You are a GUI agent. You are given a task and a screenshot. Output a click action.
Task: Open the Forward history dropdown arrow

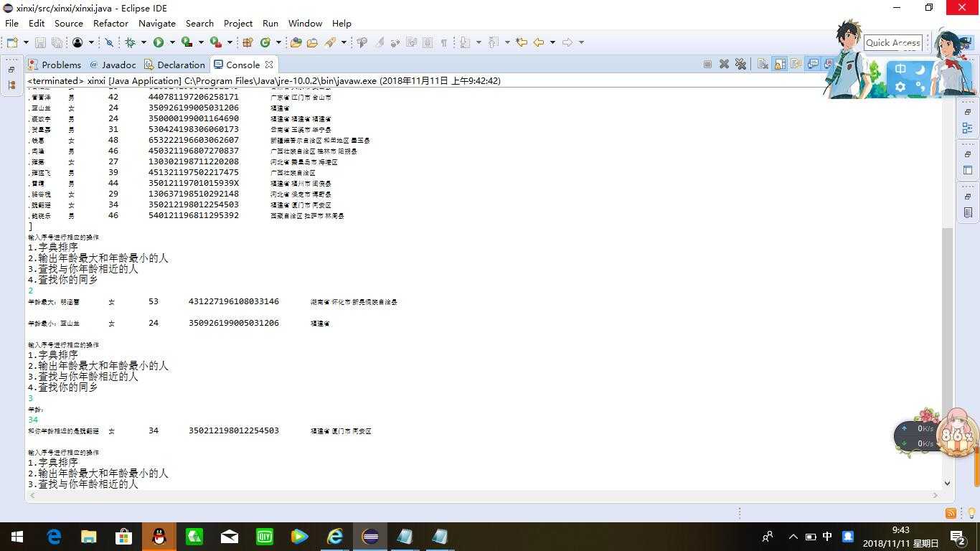[x=581, y=42]
